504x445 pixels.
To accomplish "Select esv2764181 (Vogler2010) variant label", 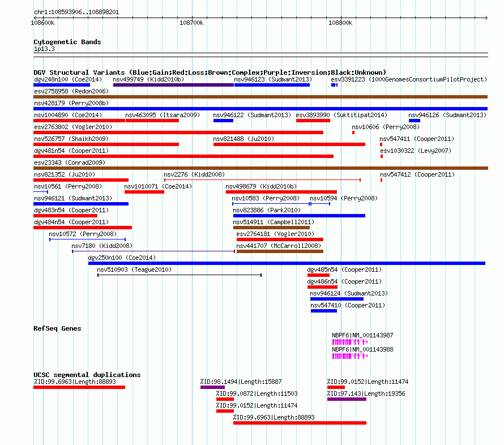I will tap(275, 234).
